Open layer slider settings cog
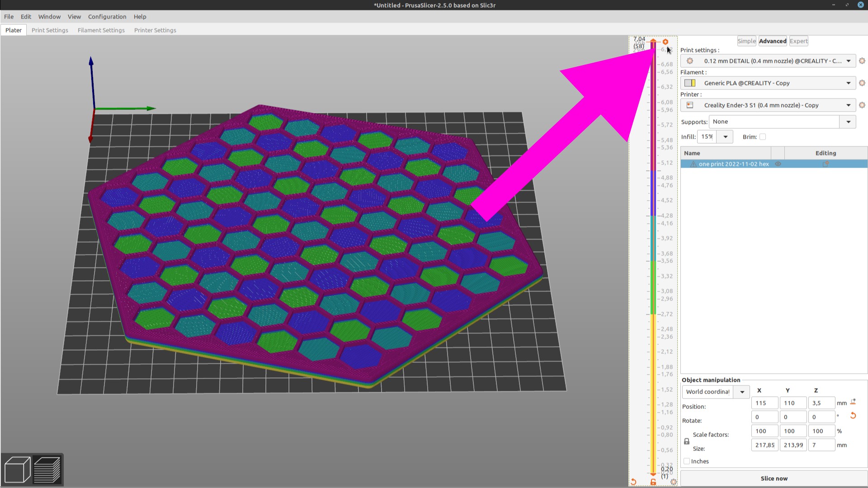The image size is (868, 488). [x=673, y=482]
